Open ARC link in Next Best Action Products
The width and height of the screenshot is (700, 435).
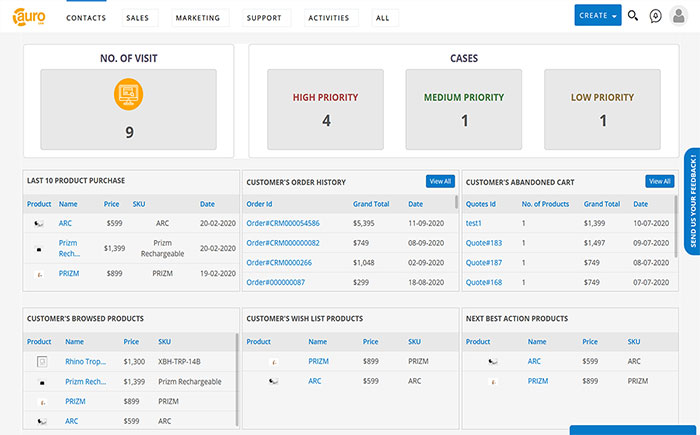tap(534, 361)
